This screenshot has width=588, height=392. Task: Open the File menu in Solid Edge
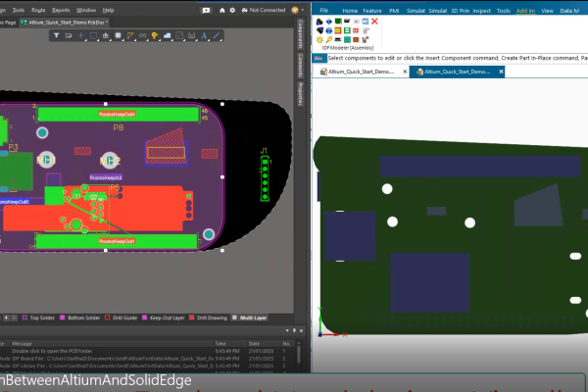[x=323, y=9]
